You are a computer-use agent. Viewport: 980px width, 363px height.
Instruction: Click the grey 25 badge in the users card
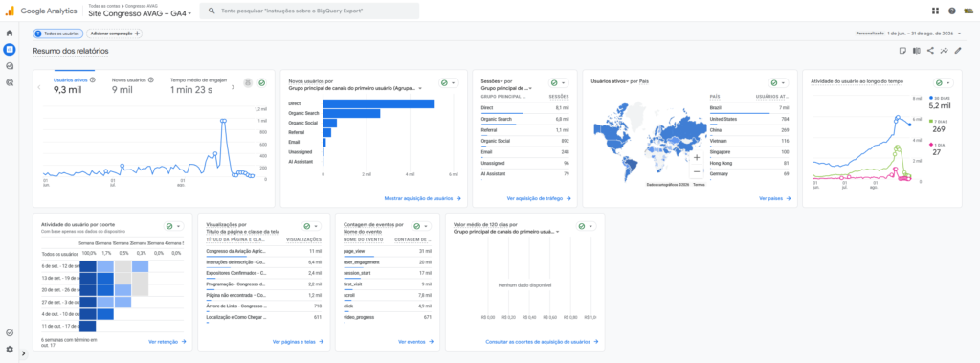[248, 82]
